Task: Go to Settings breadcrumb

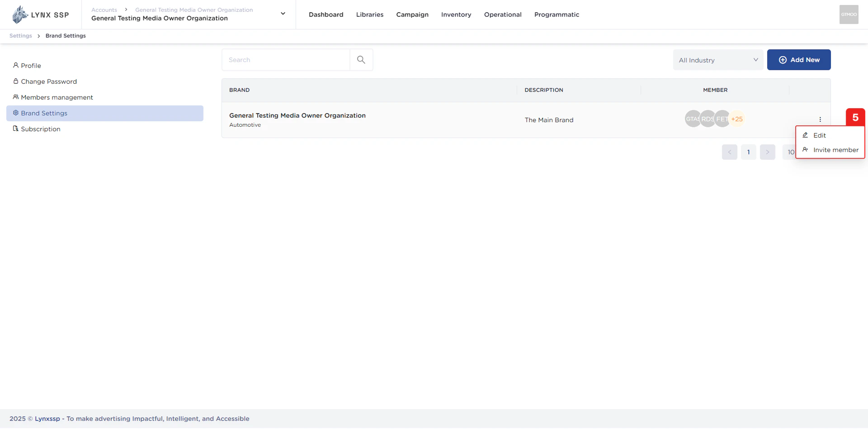Action: pyautogui.click(x=21, y=36)
